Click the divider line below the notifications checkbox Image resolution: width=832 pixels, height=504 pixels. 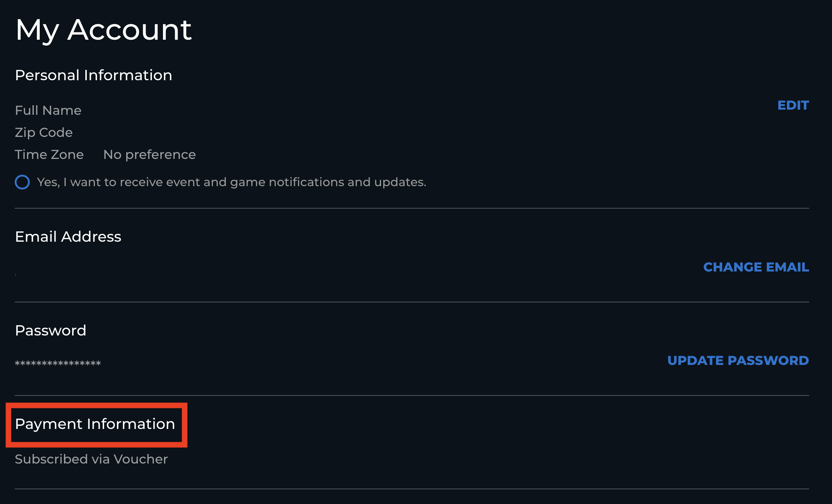412,208
